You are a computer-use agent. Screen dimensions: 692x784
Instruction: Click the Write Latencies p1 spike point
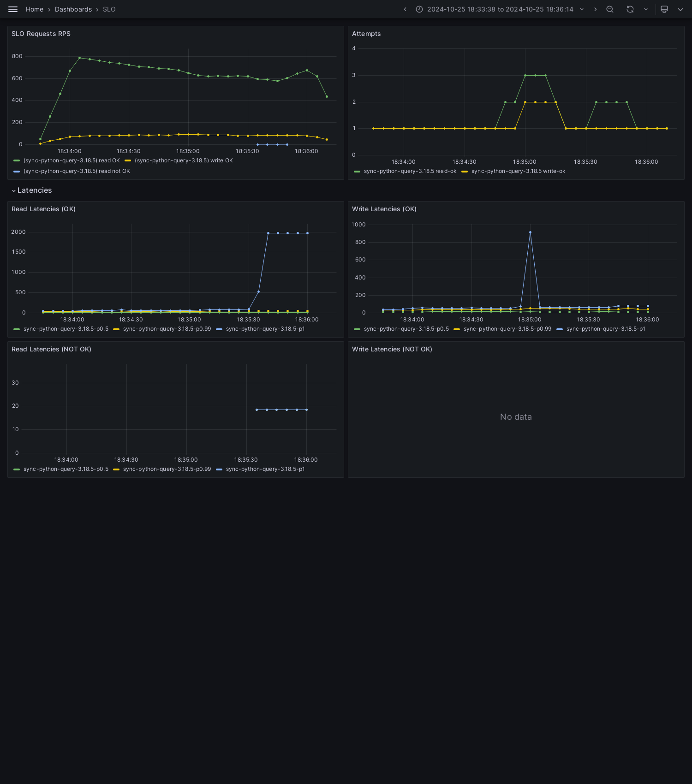coord(530,232)
